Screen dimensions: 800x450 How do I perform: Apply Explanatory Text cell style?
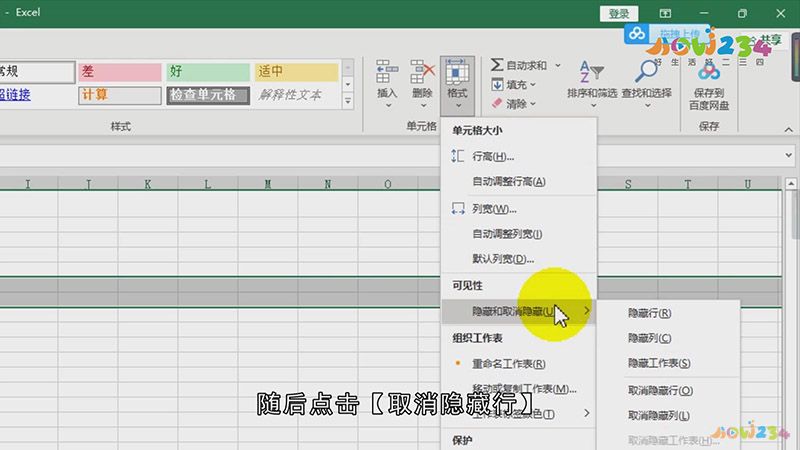coord(296,95)
